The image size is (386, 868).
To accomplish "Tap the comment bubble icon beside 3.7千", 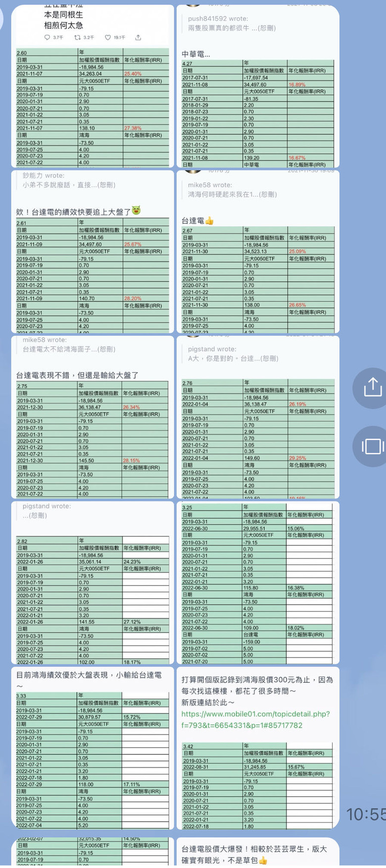I will click(x=47, y=38).
